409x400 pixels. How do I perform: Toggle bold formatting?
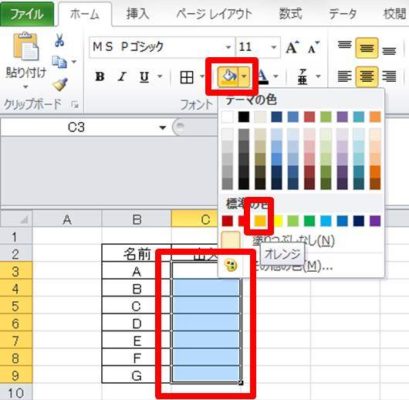100,77
